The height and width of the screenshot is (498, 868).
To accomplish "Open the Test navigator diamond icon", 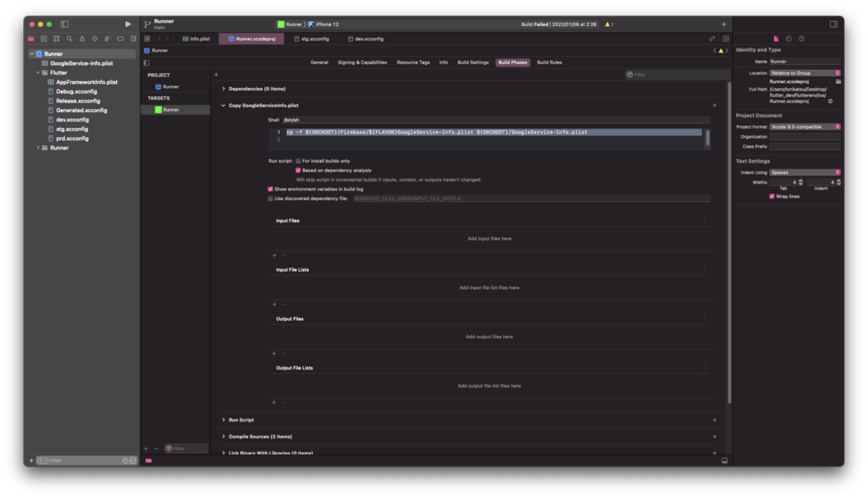I will 95,38.
